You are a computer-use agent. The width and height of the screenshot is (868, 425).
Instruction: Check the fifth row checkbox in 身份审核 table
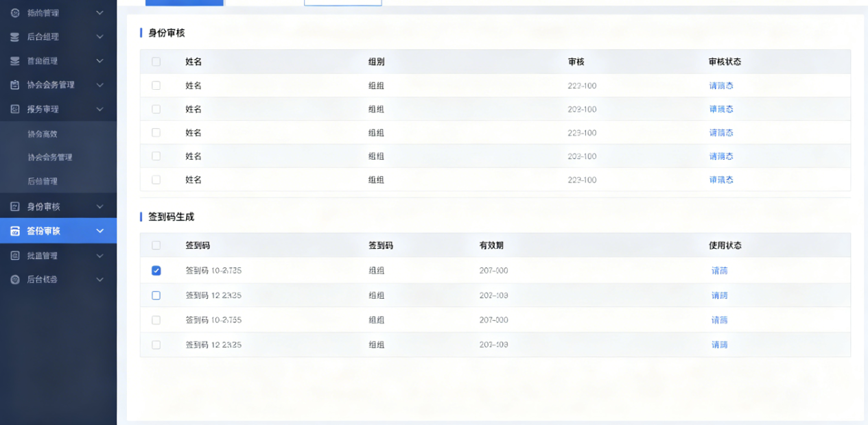pyautogui.click(x=156, y=180)
